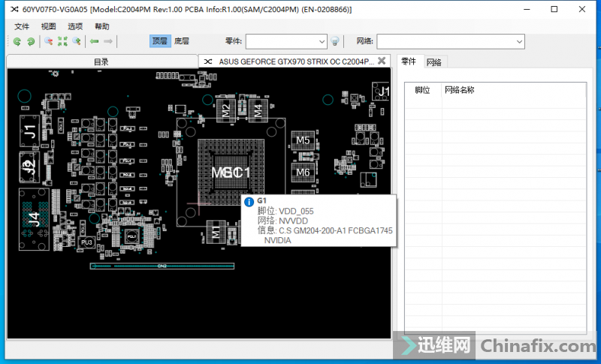Viewport: 601px width, 364px height.
Task: Click the NVVDD net text in tooltip
Action: [293, 221]
